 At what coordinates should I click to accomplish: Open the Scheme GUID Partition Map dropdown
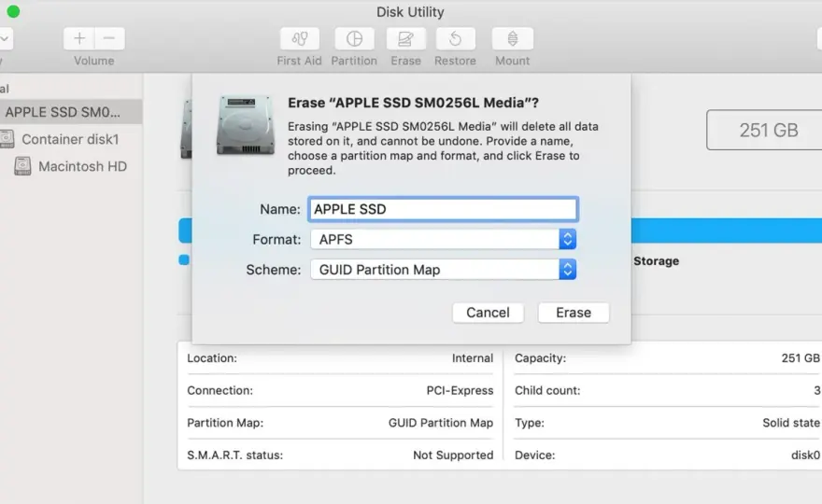(x=444, y=270)
